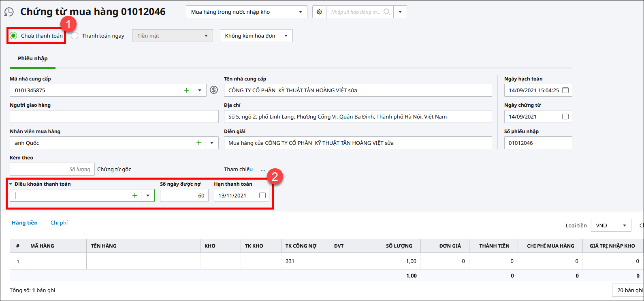Switch to the Chi phí tab
This screenshot has width=644, height=301.
pyautogui.click(x=59, y=223)
